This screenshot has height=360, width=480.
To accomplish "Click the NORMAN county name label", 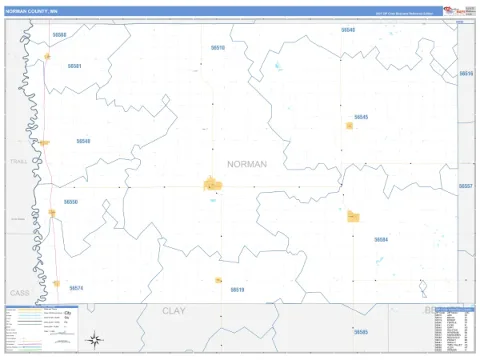I will [247, 164].
